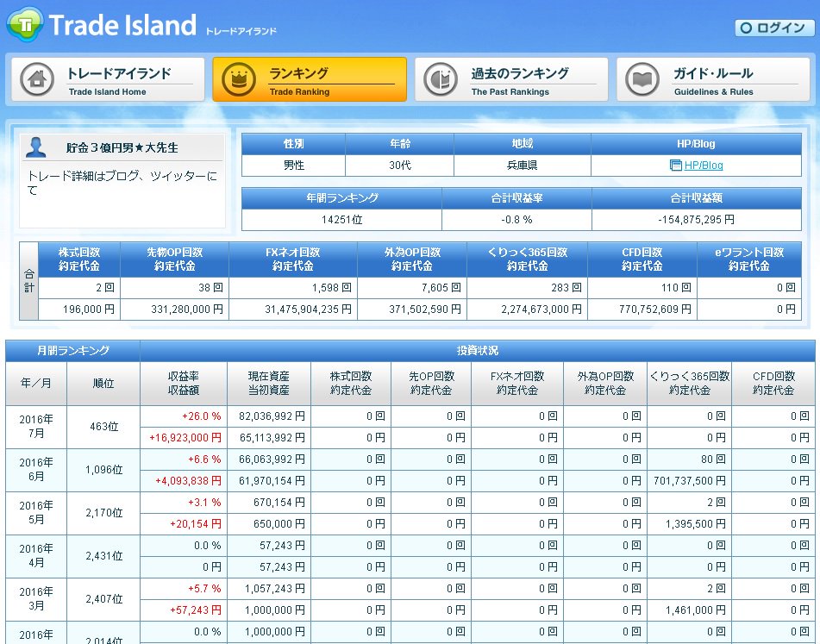The image size is (820, 644).
Task: Click the +20,154 円 profit amount
Action: [196, 524]
